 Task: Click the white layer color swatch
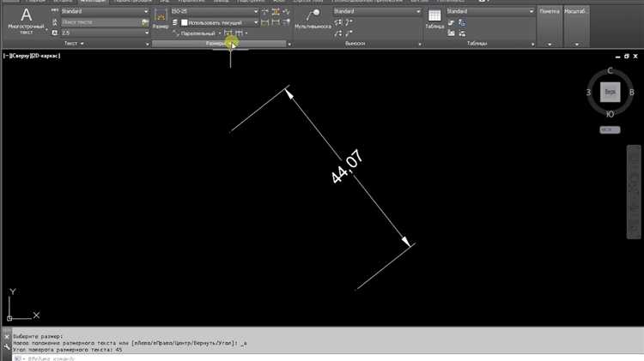click(x=185, y=22)
